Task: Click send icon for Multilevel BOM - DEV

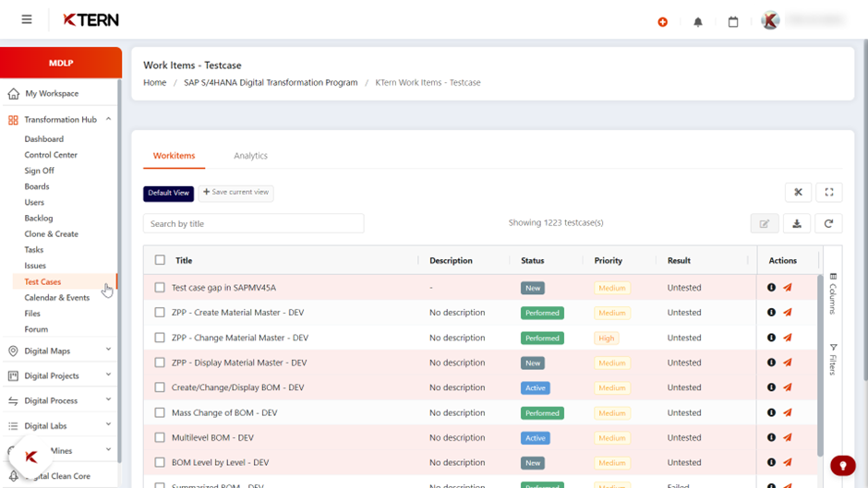Action: 788,437
